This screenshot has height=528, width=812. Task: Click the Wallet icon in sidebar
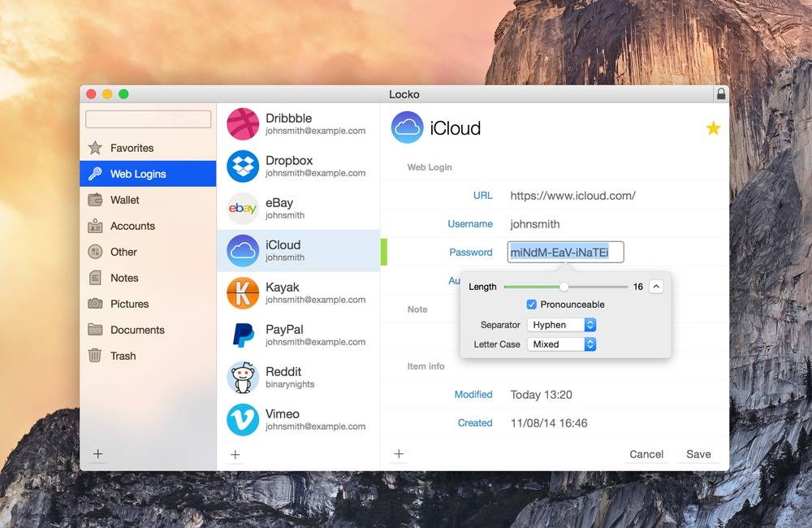(95, 200)
